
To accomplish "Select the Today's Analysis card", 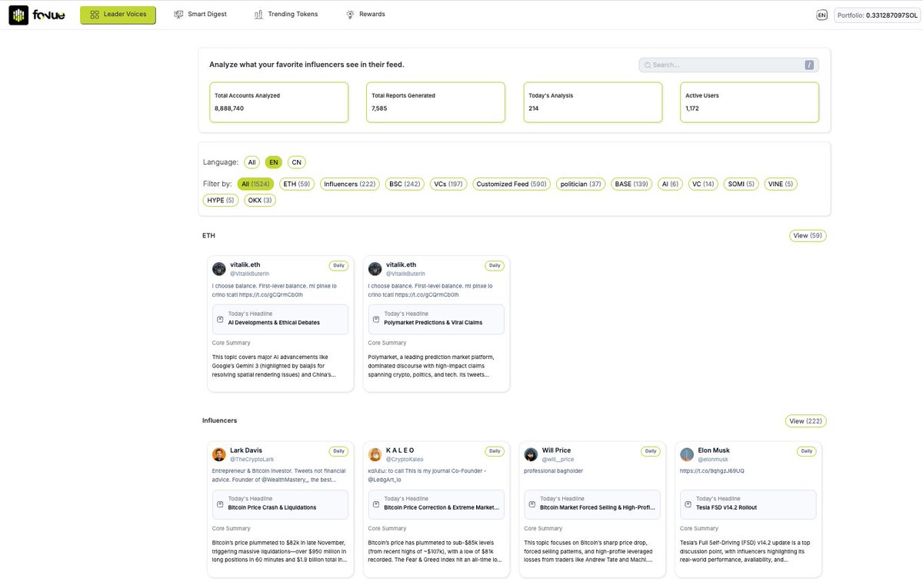I will 592,102.
